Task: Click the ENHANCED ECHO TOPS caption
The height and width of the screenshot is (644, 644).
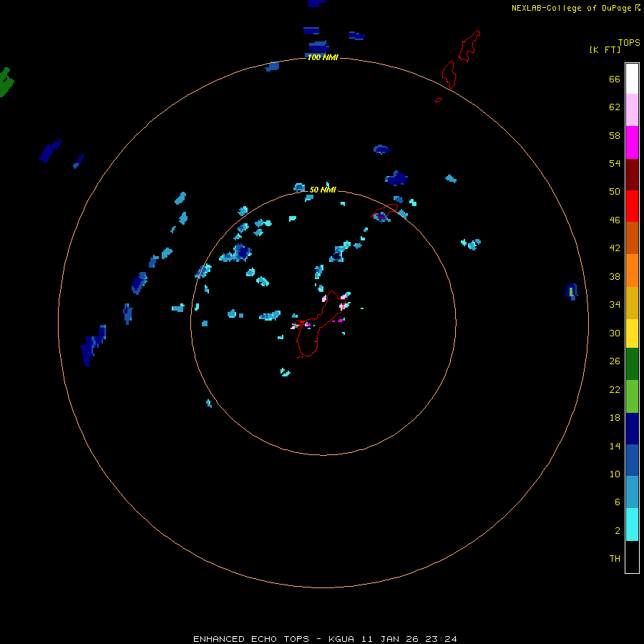Action: 251,639
